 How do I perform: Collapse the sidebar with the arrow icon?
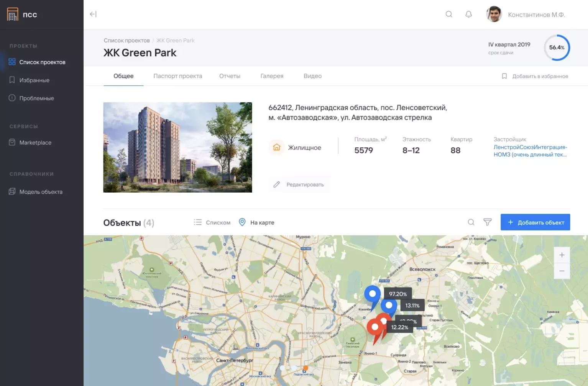pos(93,14)
